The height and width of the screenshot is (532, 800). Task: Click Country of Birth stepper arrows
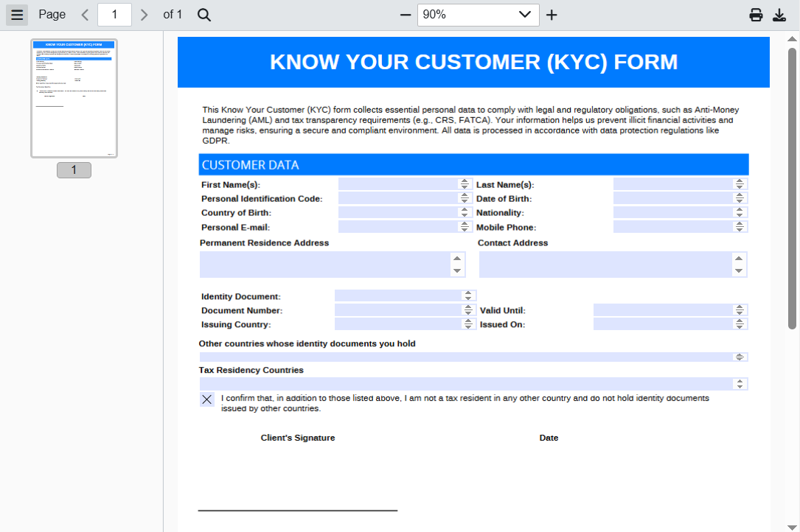[465, 212]
